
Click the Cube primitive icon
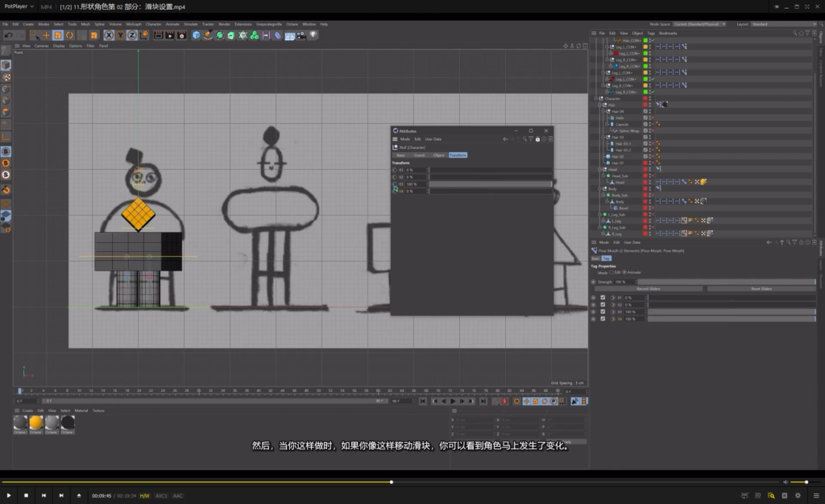[196, 35]
